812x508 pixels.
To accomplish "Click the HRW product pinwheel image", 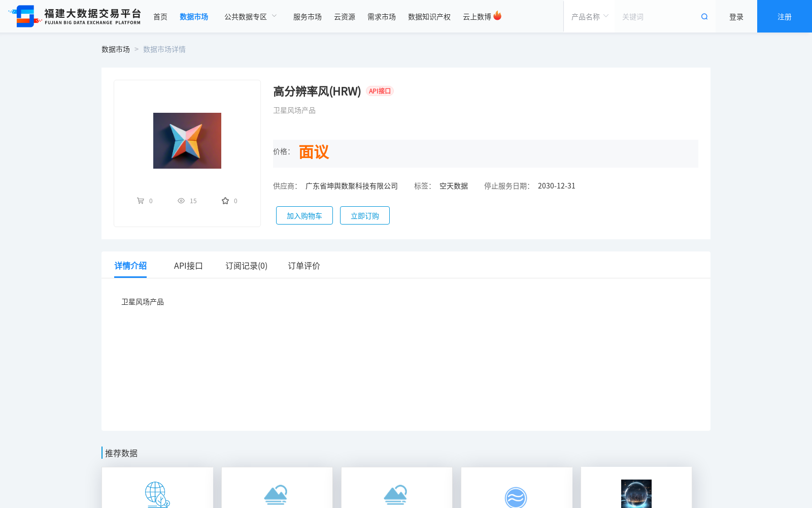I will pos(187,141).
